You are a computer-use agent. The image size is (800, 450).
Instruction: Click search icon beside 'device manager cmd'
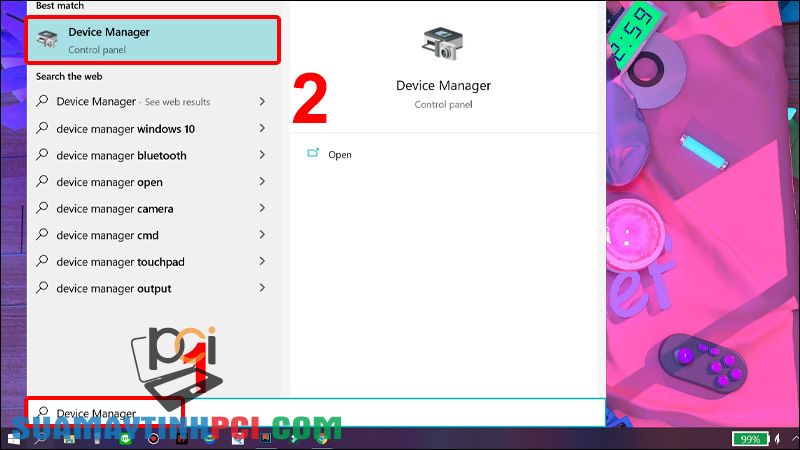(x=42, y=234)
